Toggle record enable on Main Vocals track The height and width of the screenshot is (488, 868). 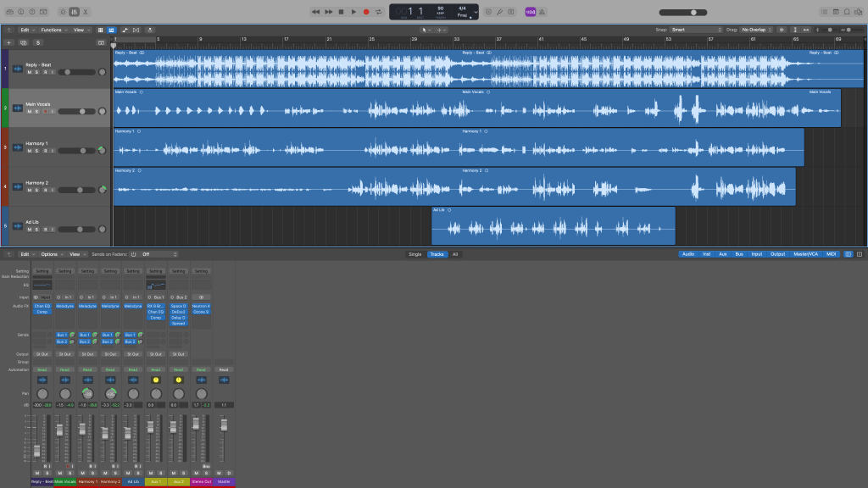pyautogui.click(x=44, y=112)
